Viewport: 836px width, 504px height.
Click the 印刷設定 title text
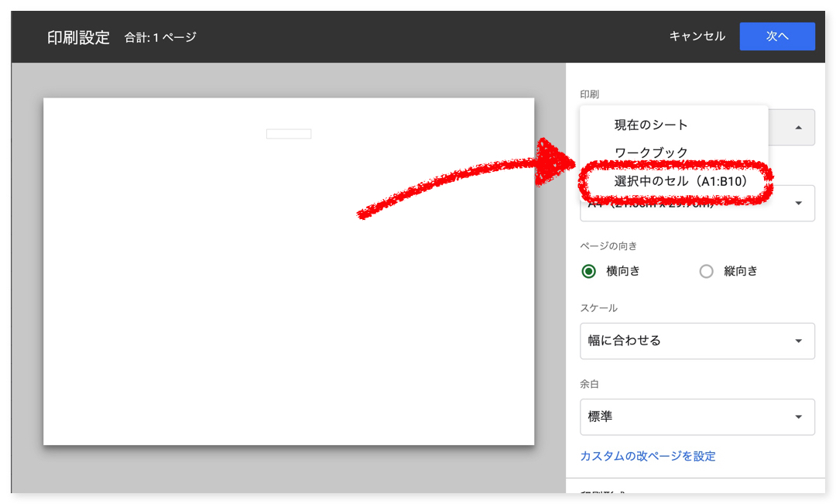[x=78, y=37]
